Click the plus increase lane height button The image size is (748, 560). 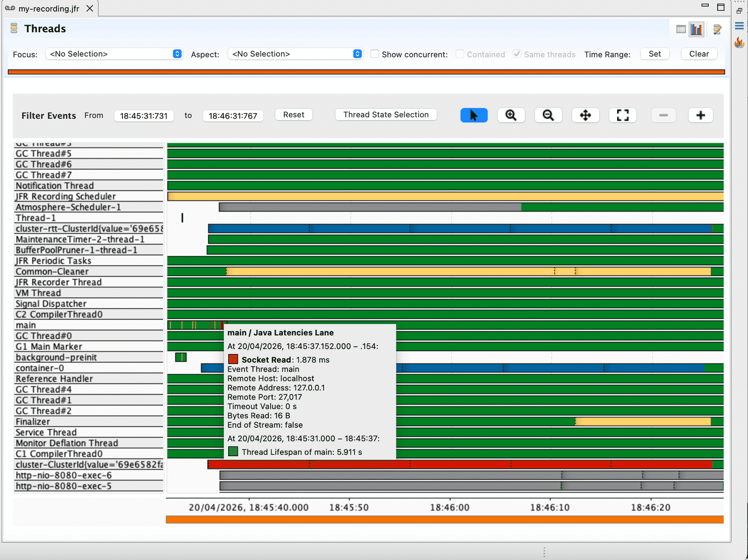pos(700,115)
